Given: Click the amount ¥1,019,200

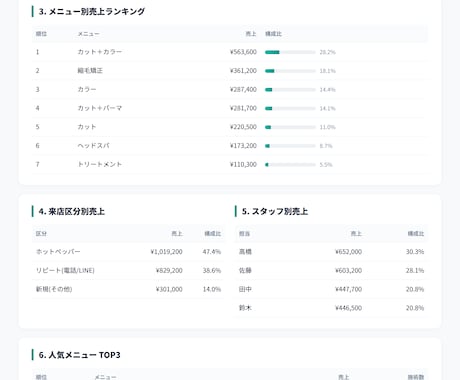Looking at the screenshot, I should 166,252.
